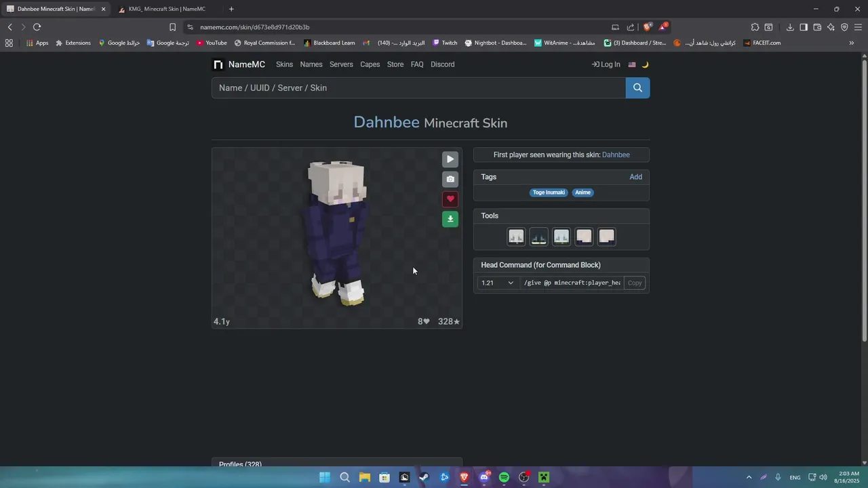Viewport: 868px width, 488px height.
Task: Open browser downloads icon
Action: pyautogui.click(x=790, y=27)
